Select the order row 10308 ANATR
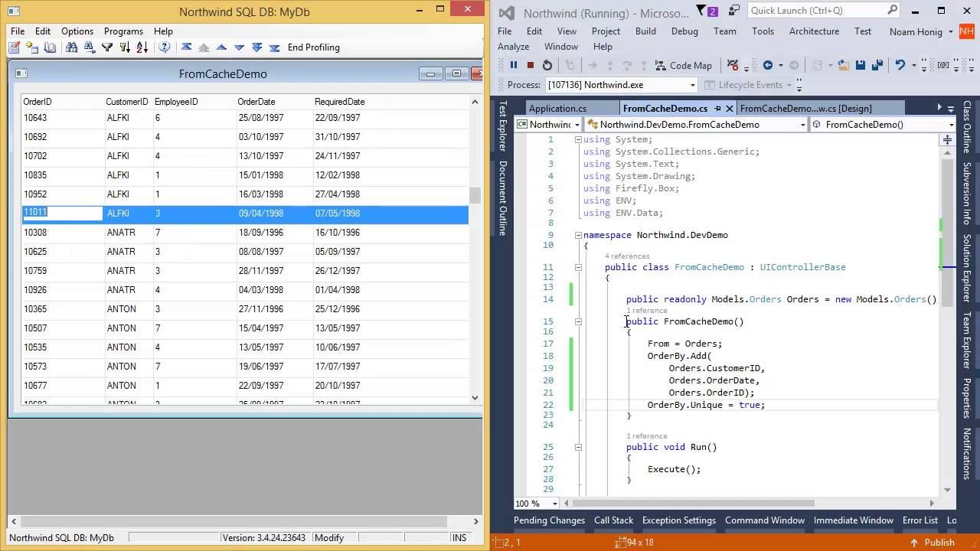The height and width of the screenshot is (551, 980). click(245, 233)
